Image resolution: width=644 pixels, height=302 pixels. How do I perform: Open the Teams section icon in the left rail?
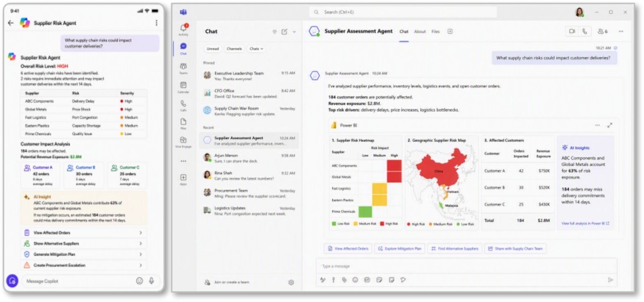coord(183,68)
